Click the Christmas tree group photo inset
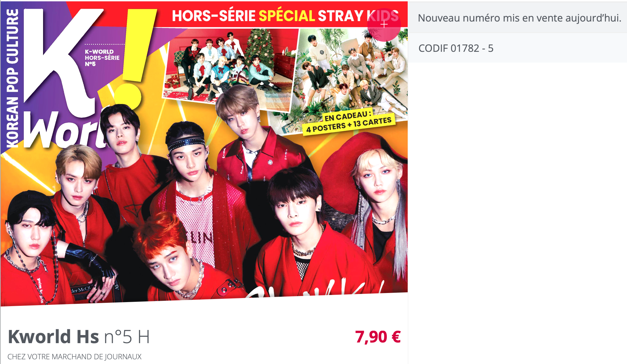The width and height of the screenshot is (627, 364). click(x=230, y=68)
